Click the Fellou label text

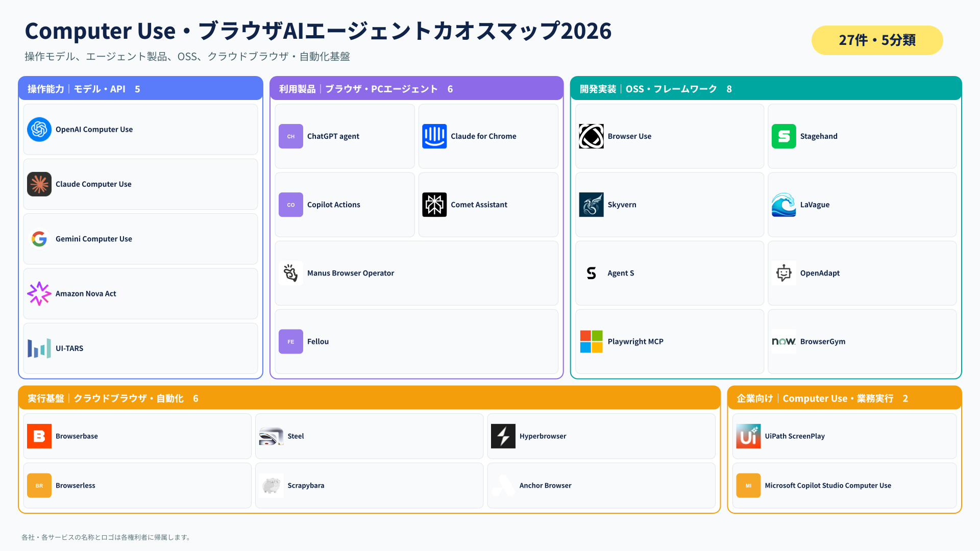point(318,342)
